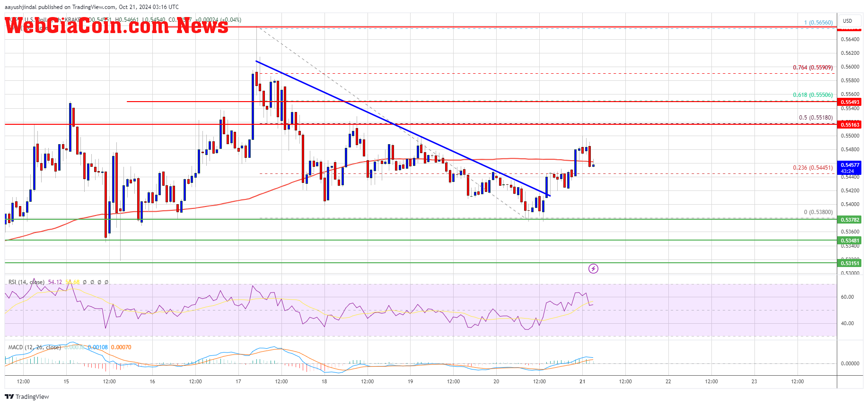Click the Fib 0.618 (0.55506) label
Image resolution: width=868 pixels, height=405 pixels.
pyautogui.click(x=813, y=95)
